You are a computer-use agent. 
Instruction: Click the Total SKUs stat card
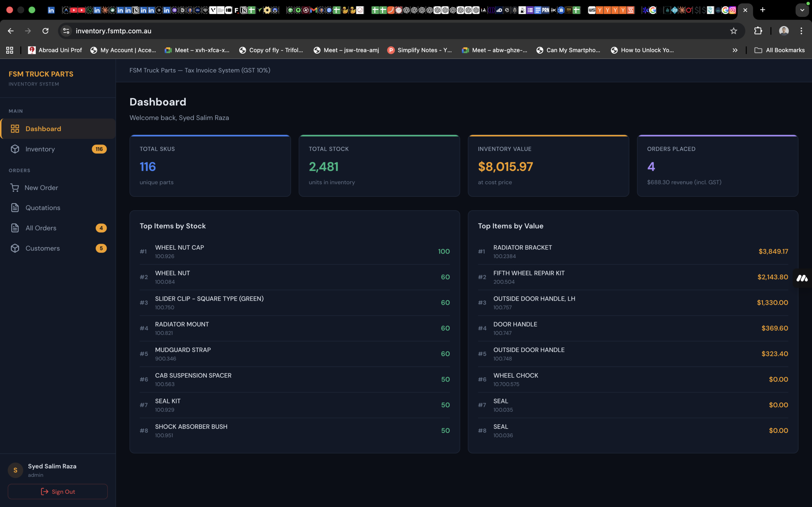(210, 166)
